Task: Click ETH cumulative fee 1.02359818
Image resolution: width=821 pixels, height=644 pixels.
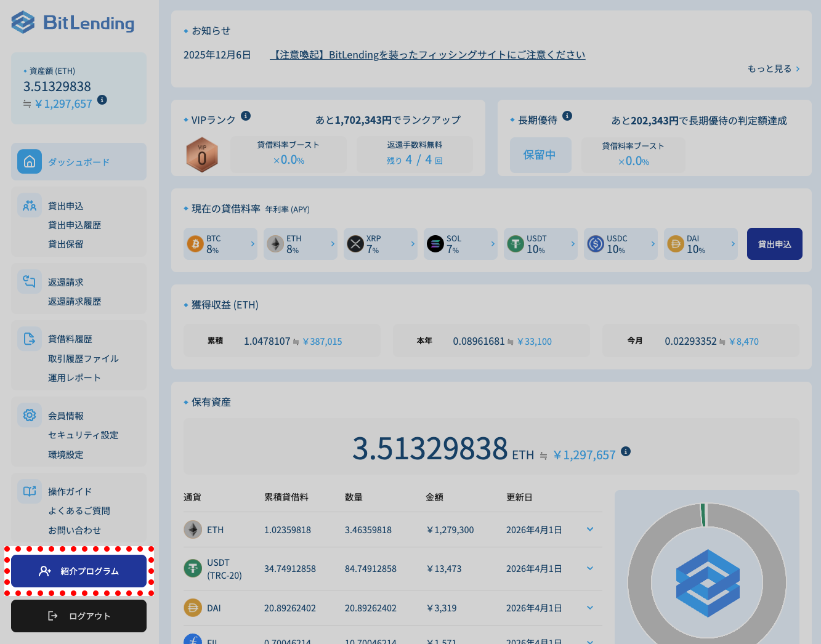Action: [288, 530]
